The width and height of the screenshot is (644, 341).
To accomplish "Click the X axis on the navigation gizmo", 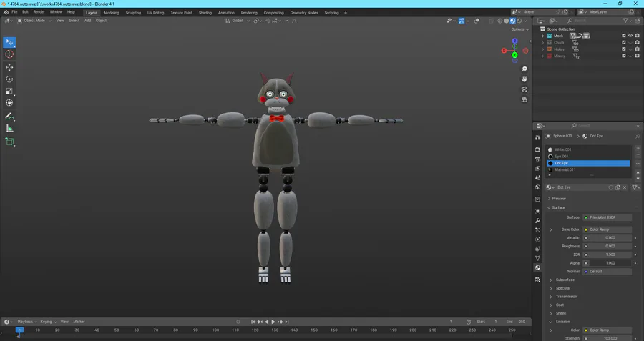I will (x=504, y=51).
